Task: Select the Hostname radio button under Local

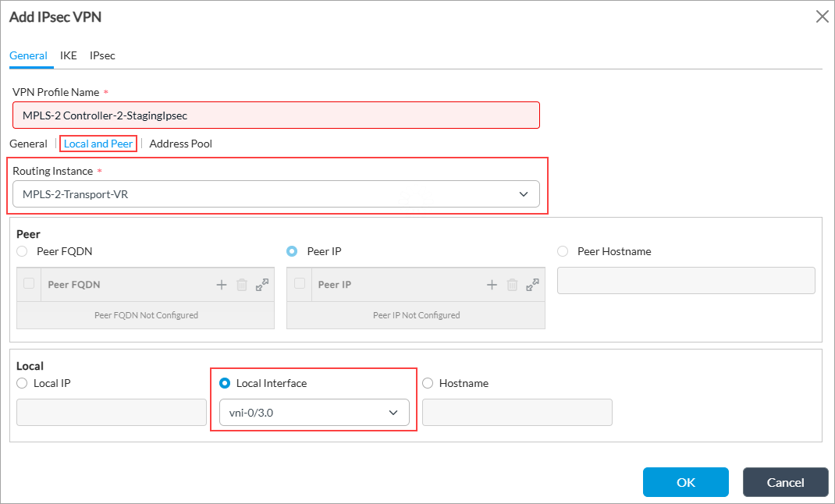Action: pos(428,383)
